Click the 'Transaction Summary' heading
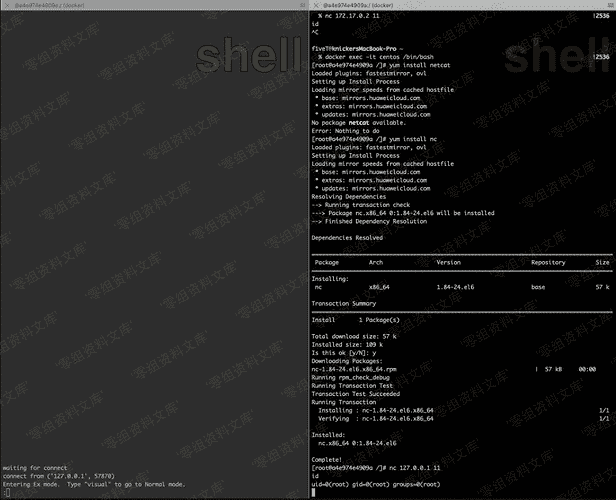This screenshot has height=500, width=616. pyautogui.click(x=344, y=303)
